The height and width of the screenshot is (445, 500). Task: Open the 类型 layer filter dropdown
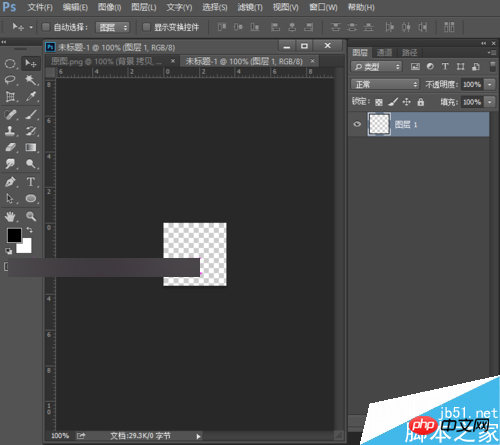tap(376, 67)
